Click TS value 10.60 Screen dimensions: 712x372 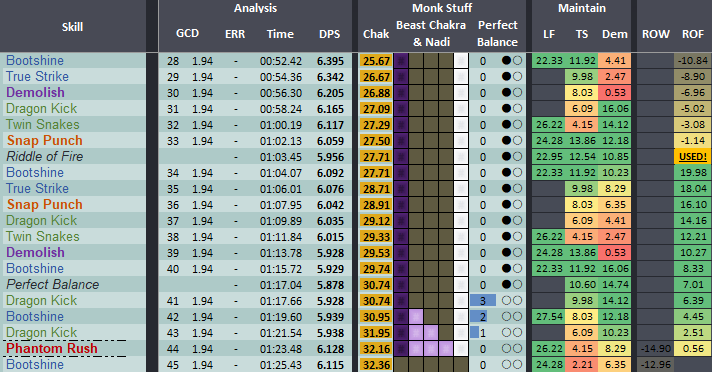tap(582, 285)
